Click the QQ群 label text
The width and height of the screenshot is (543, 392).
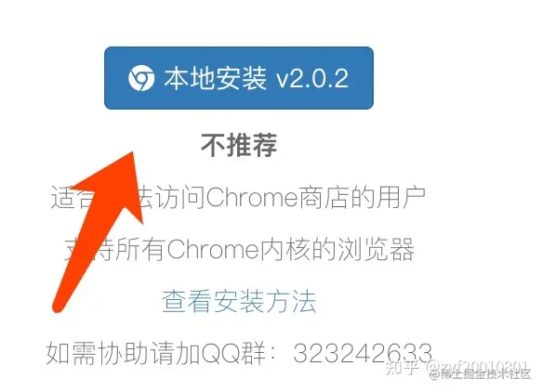pos(233,353)
